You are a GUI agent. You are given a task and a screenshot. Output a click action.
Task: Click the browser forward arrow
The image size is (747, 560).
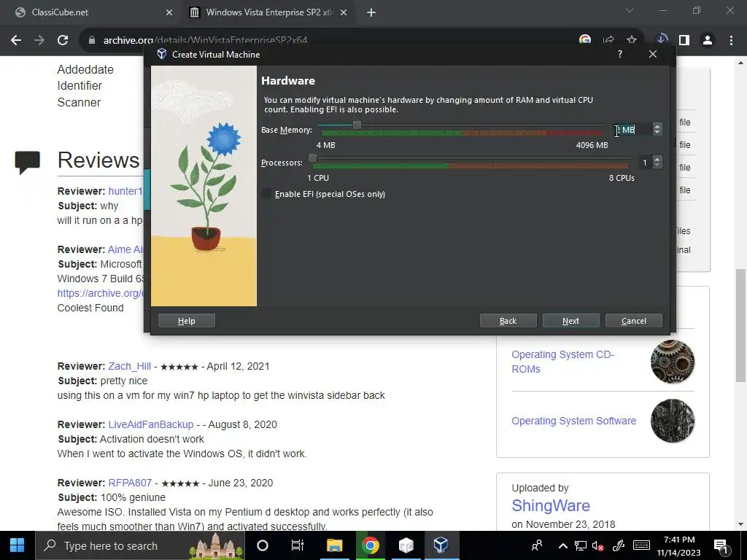[39, 41]
